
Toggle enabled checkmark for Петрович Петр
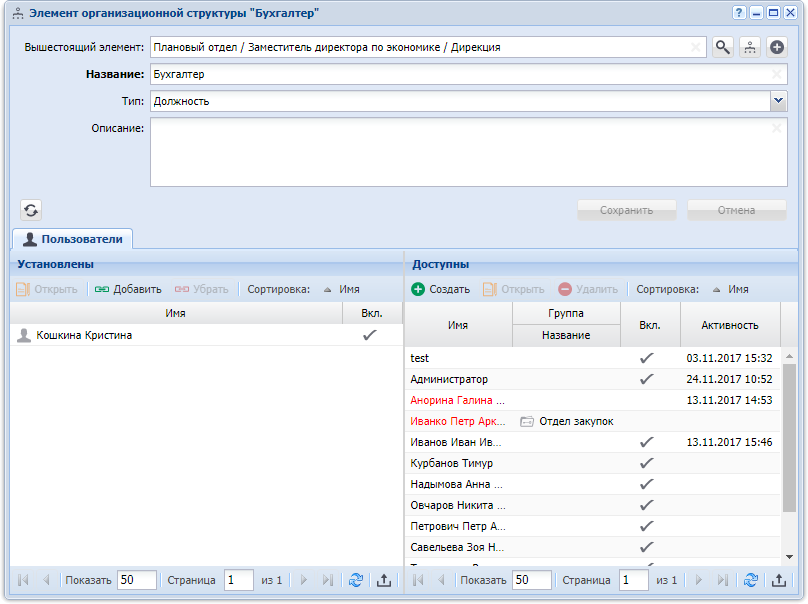(x=647, y=526)
